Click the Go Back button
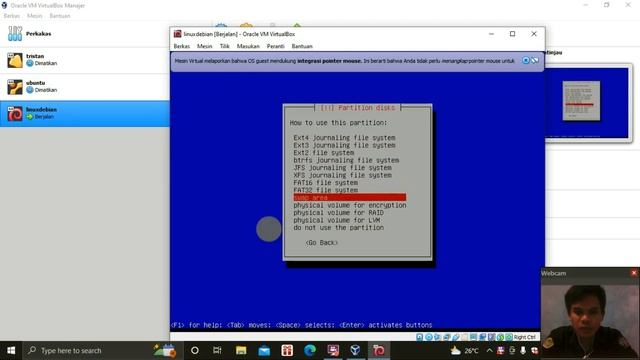This screenshot has width=640, height=360. (322, 242)
